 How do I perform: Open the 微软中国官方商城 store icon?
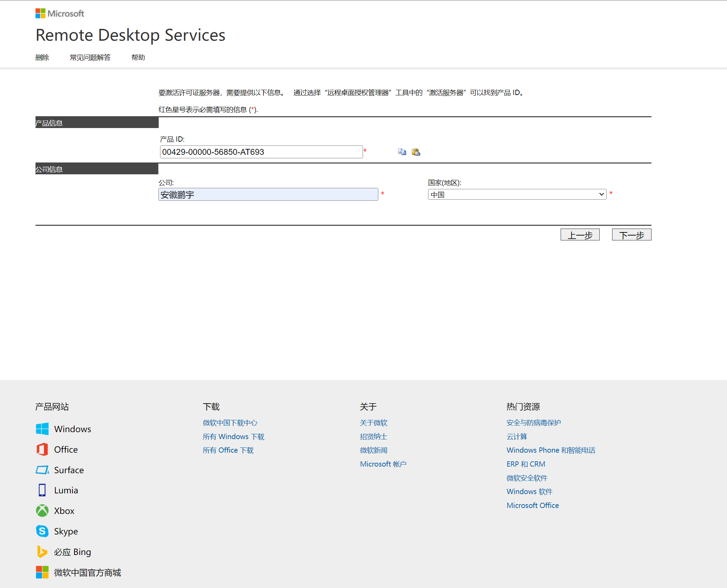point(42,572)
